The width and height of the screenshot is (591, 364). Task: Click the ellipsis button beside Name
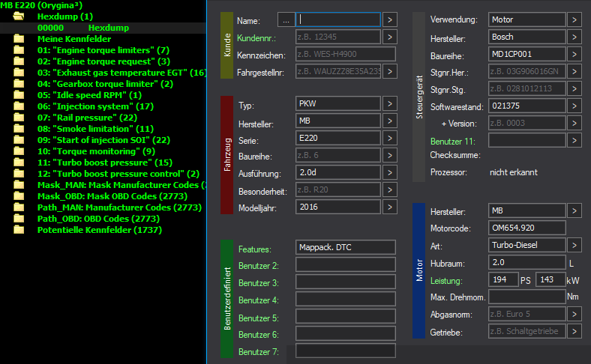(286, 20)
